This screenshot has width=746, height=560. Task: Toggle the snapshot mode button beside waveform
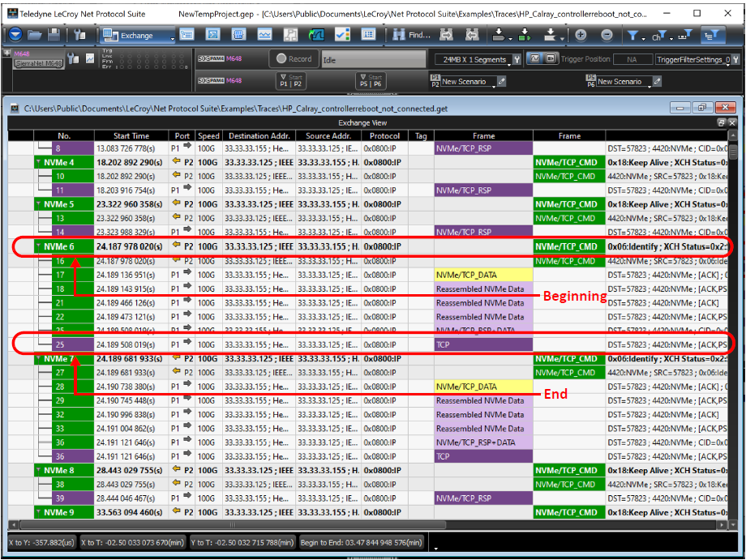pyautogui.click(x=551, y=58)
